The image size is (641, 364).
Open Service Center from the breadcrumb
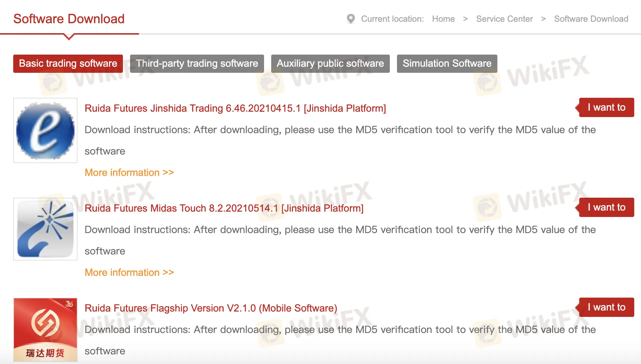tap(504, 19)
